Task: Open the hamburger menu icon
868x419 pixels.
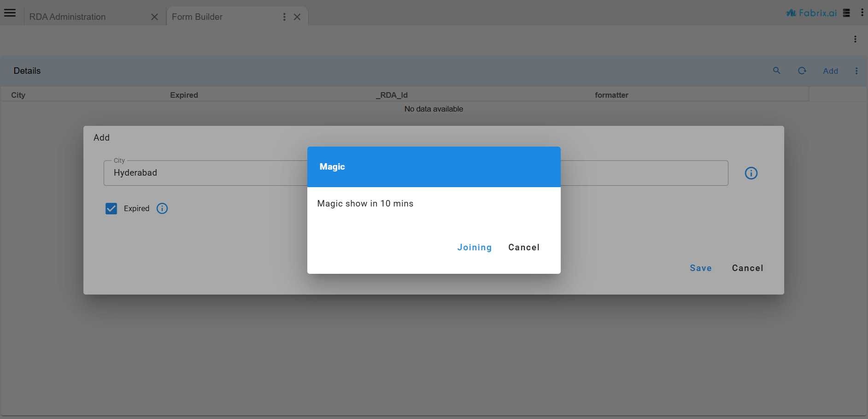Action: (x=10, y=13)
